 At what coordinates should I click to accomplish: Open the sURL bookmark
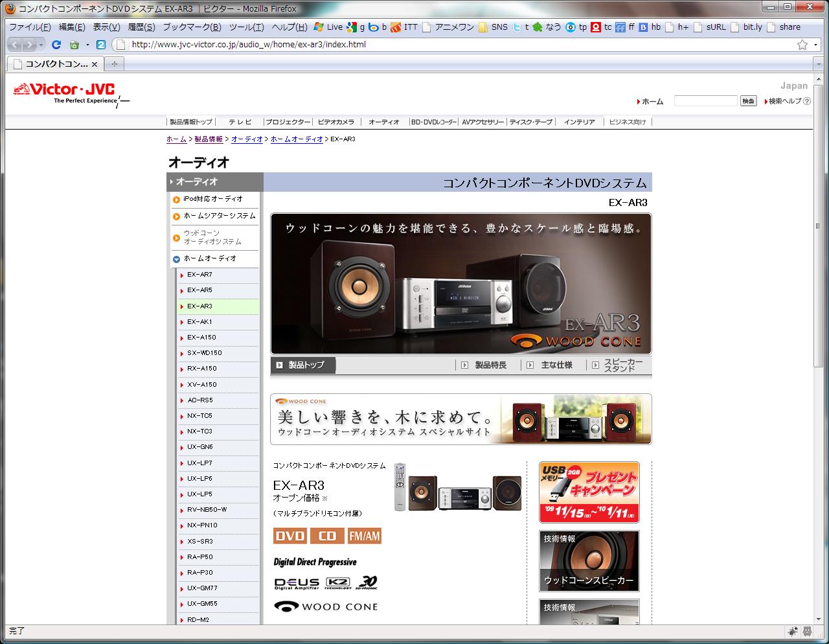[x=710, y=27]
